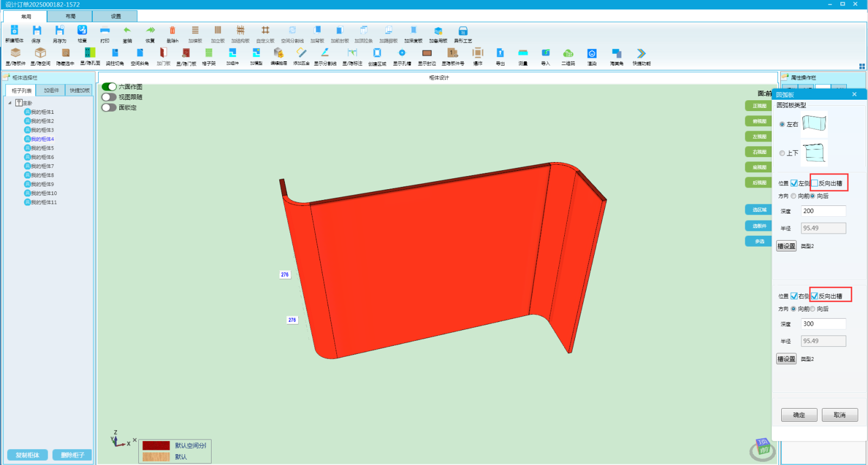The width and height of the screenshot is (868, 465).
Task: Click the 删除柜子 button
Action: [72, 455]
